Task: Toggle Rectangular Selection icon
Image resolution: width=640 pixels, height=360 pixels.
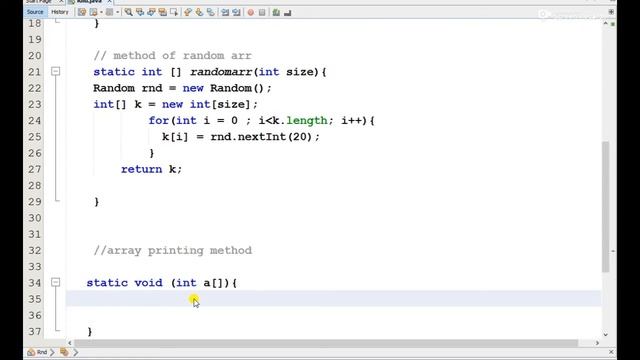Action: click(x=174, y=12)
